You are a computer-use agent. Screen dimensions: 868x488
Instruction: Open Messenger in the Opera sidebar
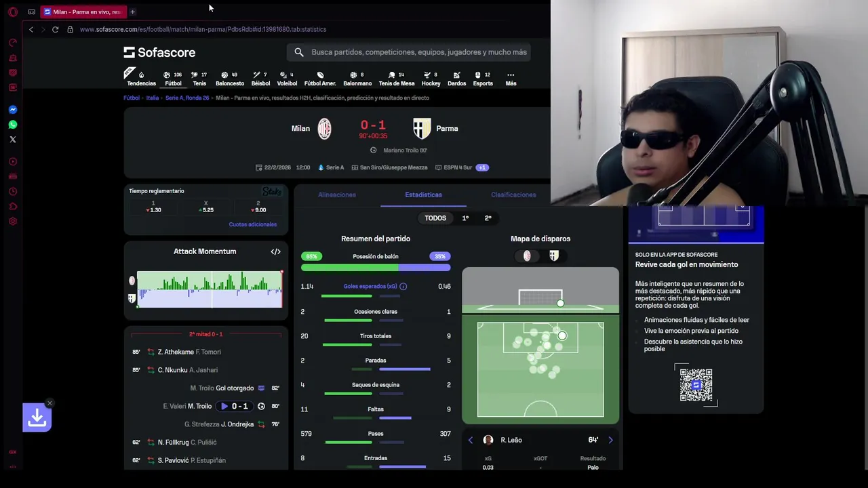tap(12, 110)
